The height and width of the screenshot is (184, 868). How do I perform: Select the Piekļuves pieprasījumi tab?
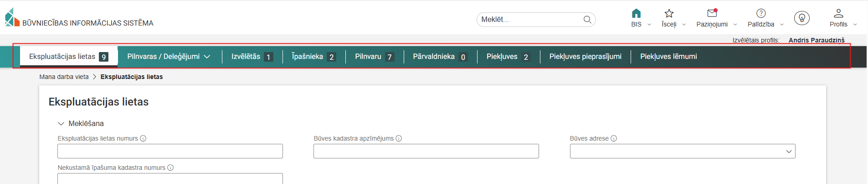(x=585, y=57)
